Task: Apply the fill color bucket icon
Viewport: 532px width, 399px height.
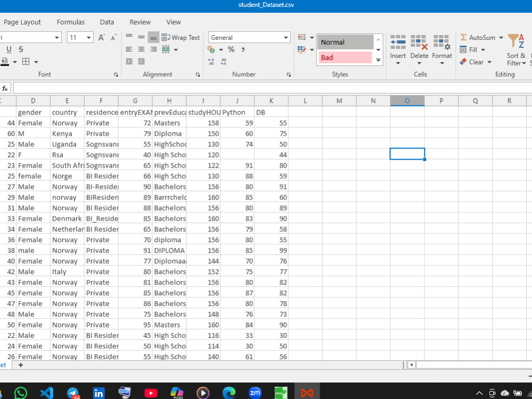Action: click(5, 62)
